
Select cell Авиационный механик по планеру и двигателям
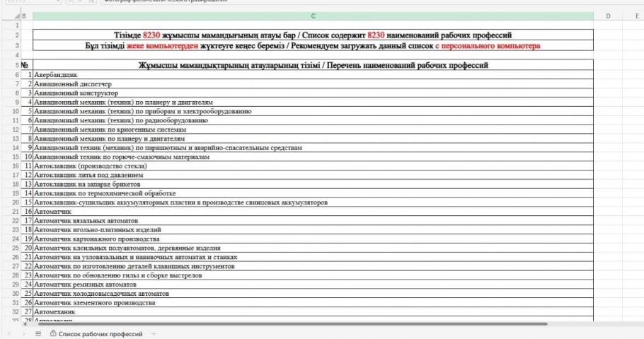[313, 139]
